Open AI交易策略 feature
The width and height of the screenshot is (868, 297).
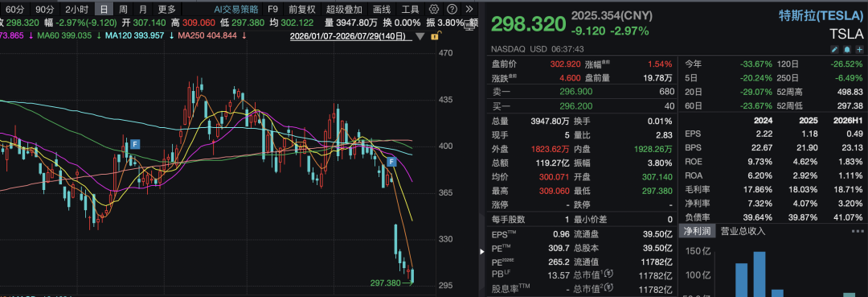235,9
